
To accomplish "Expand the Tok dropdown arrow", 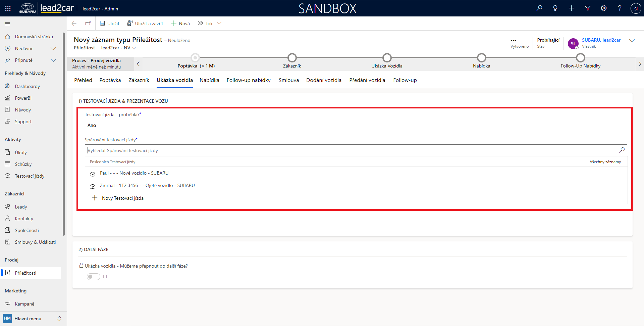I will pyautogui.click(x=219, y=24).
